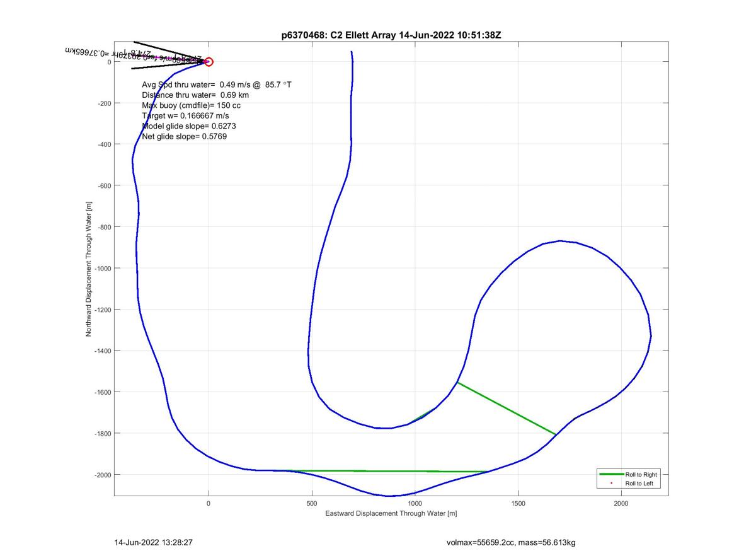The width and height of the screenshot is (756, 558).
Task: Click the 'volmax=55659.2cc, mass=56.613kg' footer text
Action: click(511, 542)
